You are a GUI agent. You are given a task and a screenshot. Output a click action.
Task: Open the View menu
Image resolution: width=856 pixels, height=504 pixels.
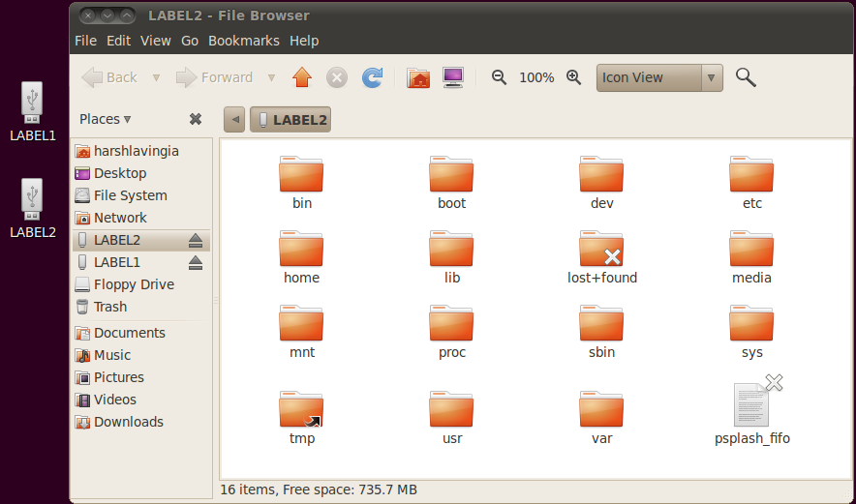click(156, 41)
